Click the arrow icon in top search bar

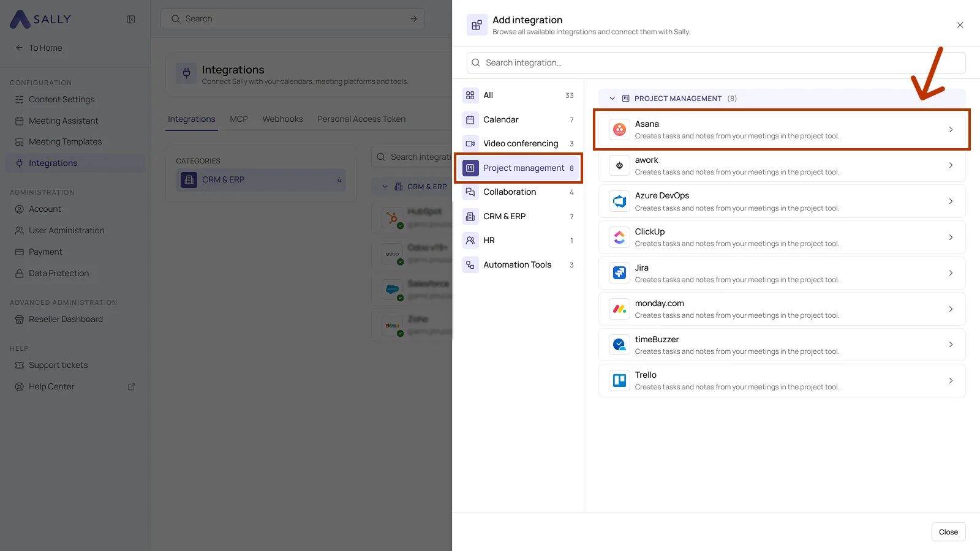click(x=413, y=19)
